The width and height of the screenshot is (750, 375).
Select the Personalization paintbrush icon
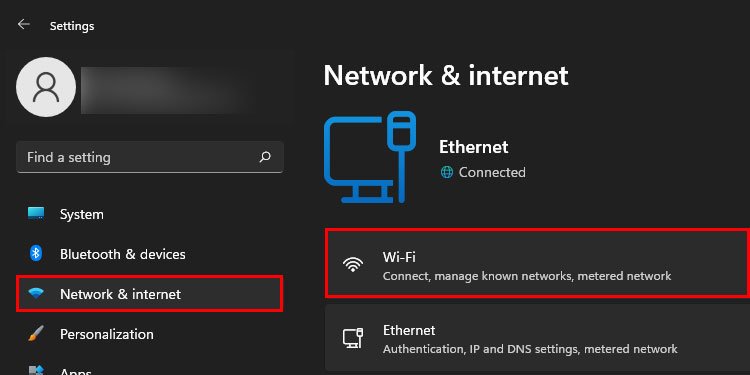(36, 333)
